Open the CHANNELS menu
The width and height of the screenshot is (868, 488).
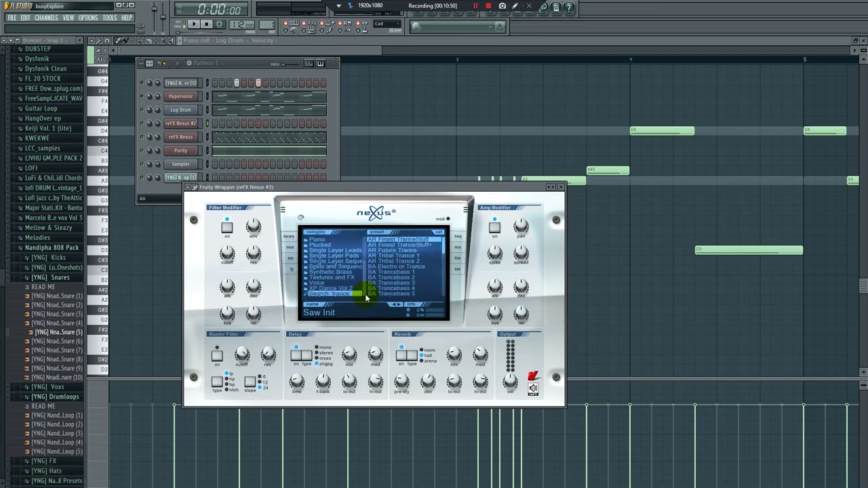pyautogui.click(x=46, y=18)
